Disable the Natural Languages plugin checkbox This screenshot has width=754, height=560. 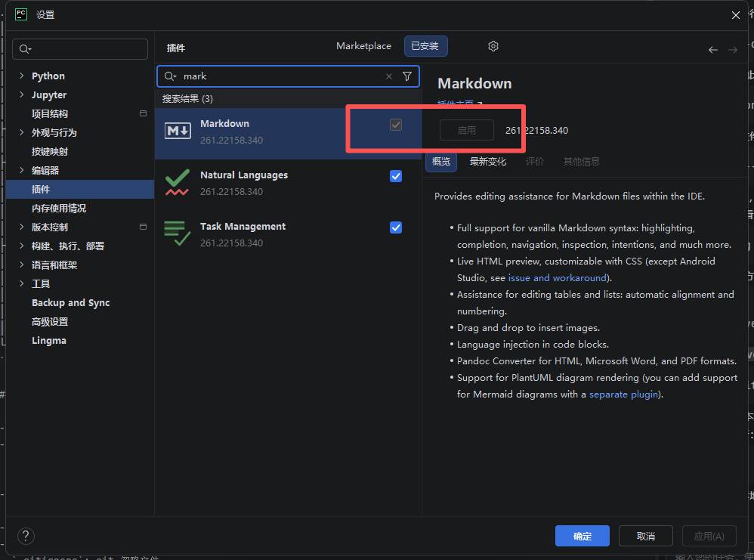point(396,176)
